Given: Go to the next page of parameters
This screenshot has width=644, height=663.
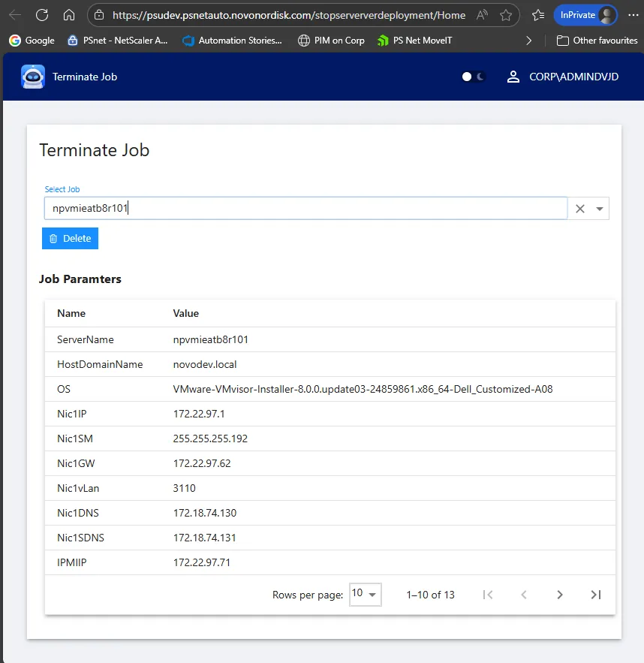Looking at the screenshot, I should click(560, 595).
